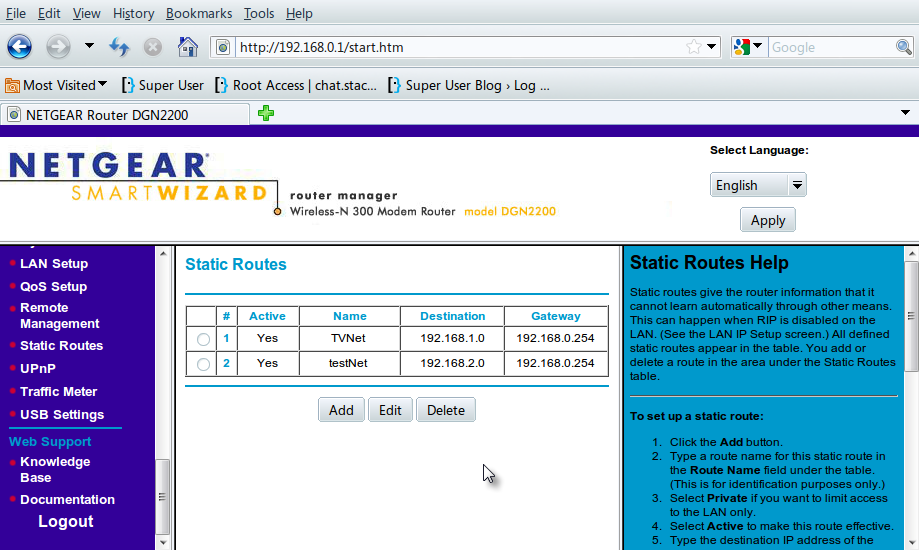Image resolution: width=919 pixels, height=550 pixels.
Task: Click the Add route button
Action: pyautogui.click(x=341, y=410)
